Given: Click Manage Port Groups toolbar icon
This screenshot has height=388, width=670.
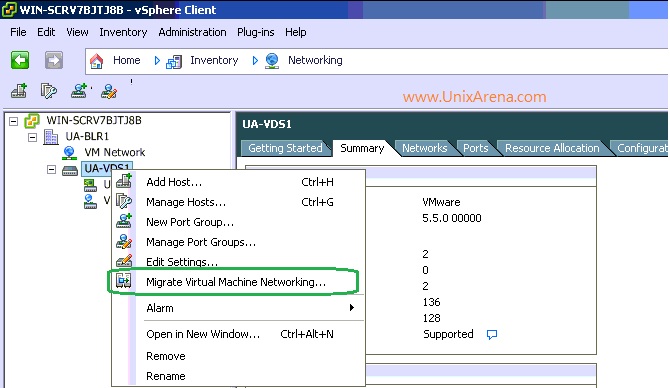Looking at the screenshot, I should (x=109, y=91).
